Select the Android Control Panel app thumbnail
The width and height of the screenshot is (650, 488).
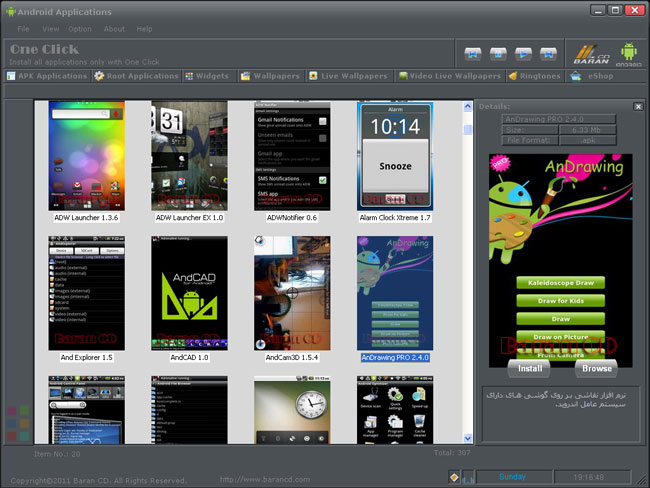click(x=87, y=410)
